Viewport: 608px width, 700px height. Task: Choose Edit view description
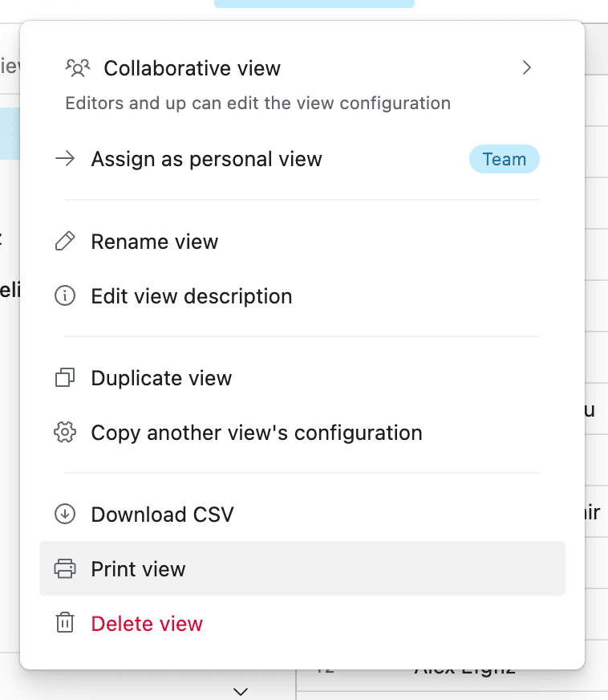tap(192, 296)
